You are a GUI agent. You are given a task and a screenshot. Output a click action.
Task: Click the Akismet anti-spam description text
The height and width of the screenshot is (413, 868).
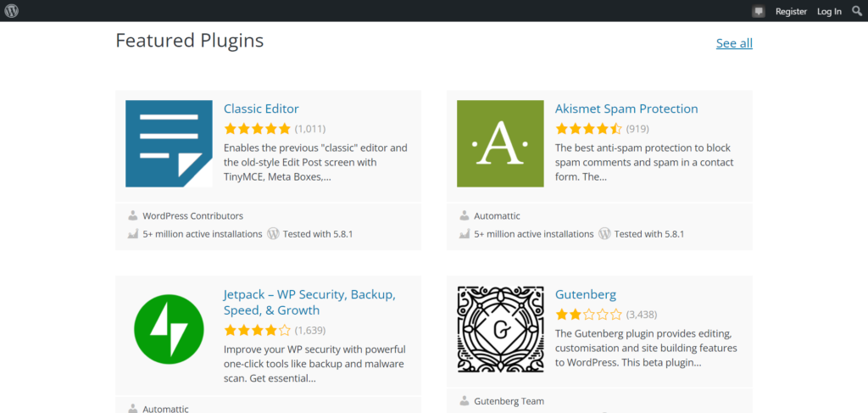(x=644, y=163)
